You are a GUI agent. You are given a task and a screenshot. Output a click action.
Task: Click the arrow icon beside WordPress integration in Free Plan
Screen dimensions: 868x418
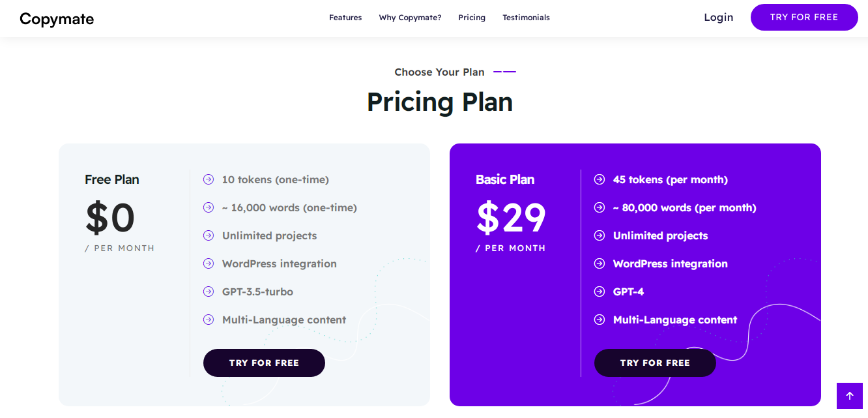209,263
